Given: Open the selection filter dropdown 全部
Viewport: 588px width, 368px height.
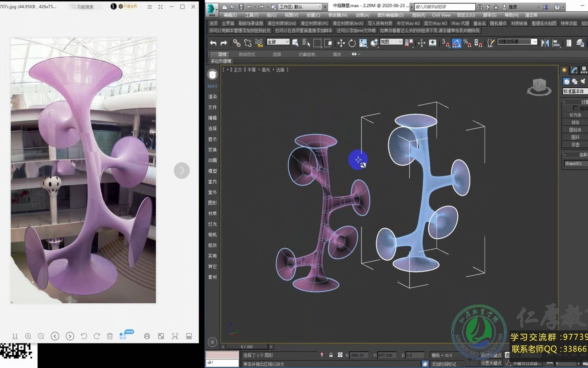Looking at the screenshot, I should coord(278,42).
